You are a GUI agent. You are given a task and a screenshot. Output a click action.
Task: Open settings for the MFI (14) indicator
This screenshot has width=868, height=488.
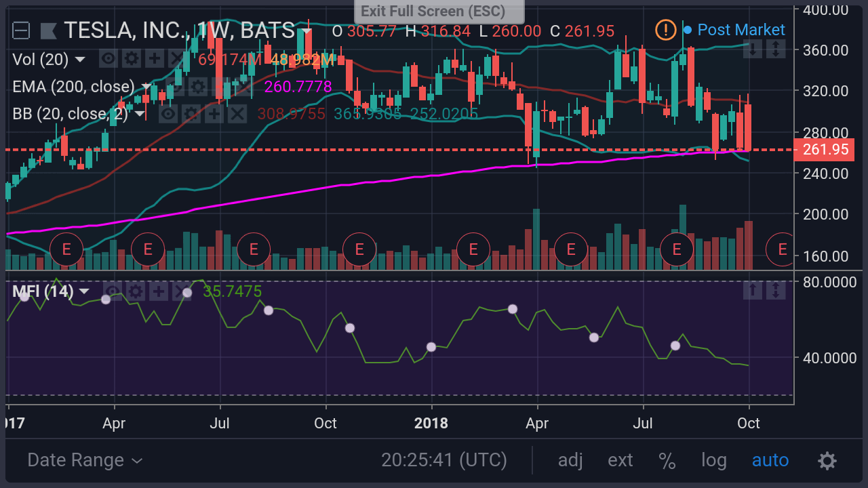[x=136, y=291]
